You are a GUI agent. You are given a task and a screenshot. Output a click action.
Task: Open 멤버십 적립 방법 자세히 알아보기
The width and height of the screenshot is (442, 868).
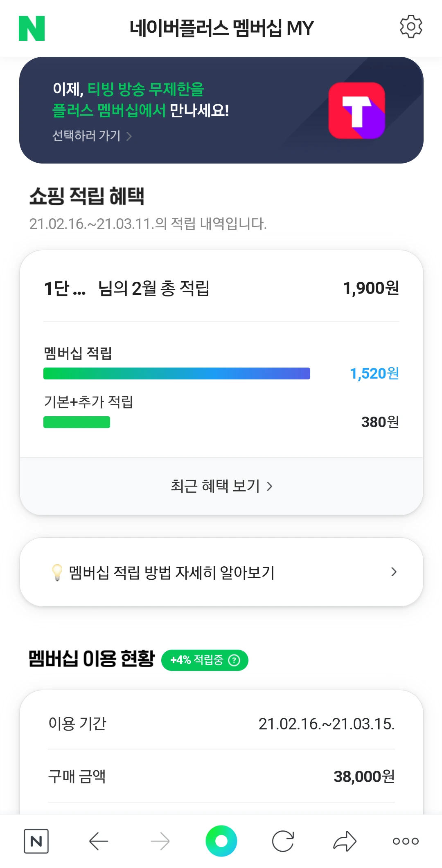pos(172,572)
